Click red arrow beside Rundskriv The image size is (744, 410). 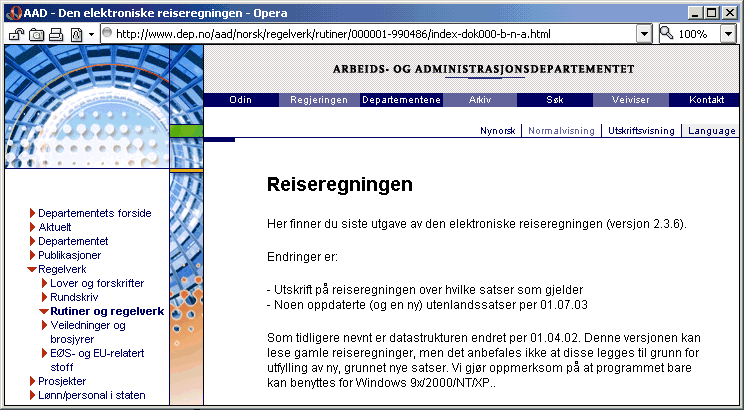(45, 298)
